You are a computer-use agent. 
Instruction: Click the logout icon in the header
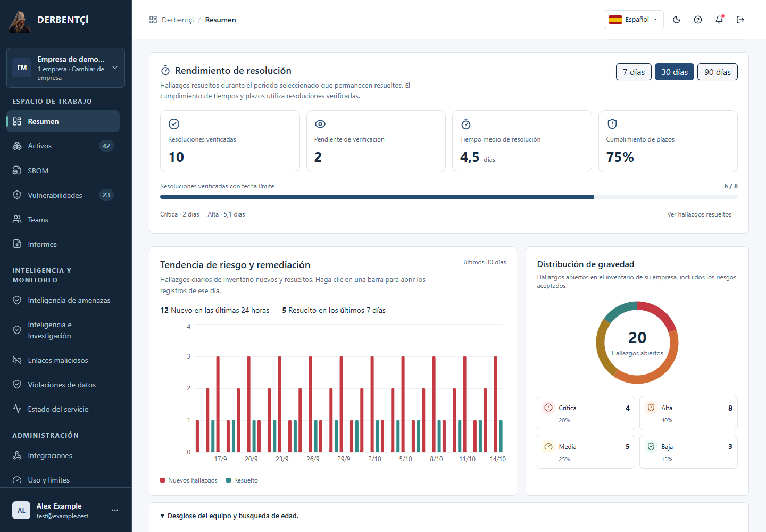pos(740,20)
